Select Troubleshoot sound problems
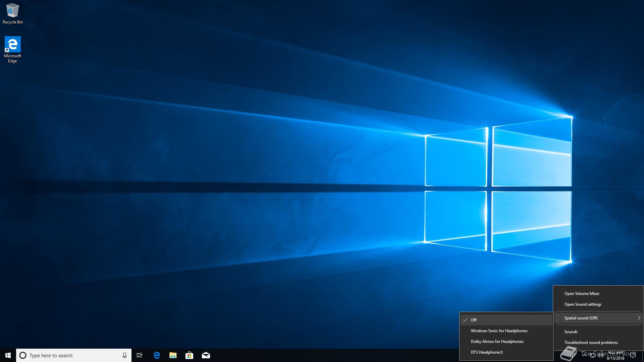644x362 pixels. point(598,343)
